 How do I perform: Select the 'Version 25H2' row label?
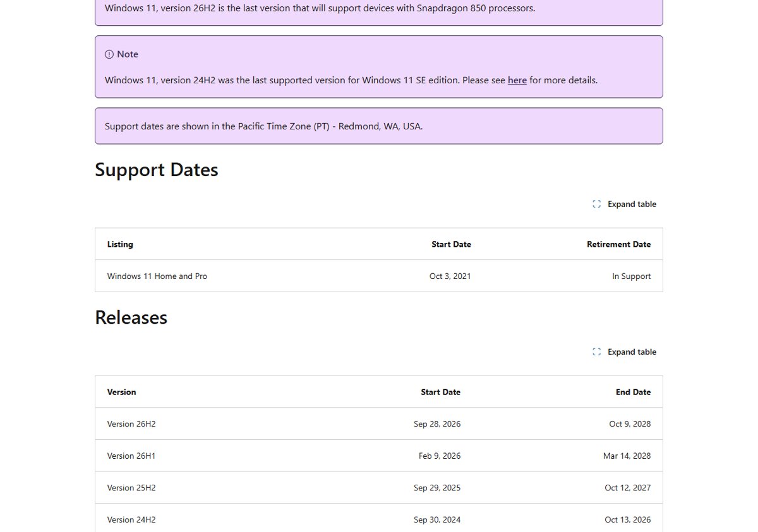point(131,488)
